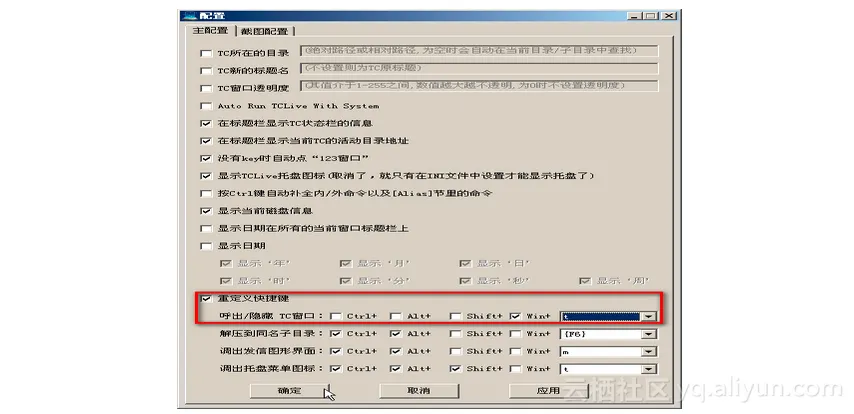Uncheck 在标题栏显示当前TC的活动目录地址

pyautogui.click(x=206, y=141)
